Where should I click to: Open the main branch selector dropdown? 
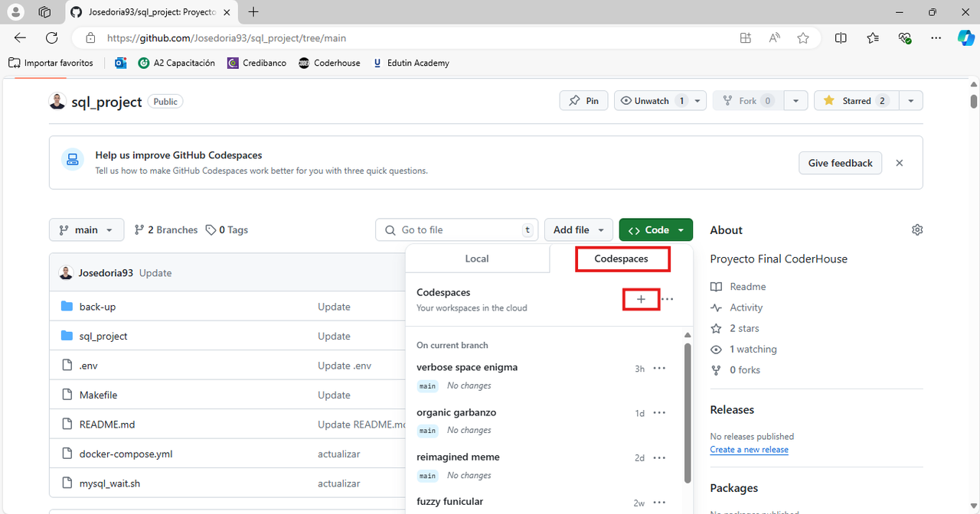(87, 230)
